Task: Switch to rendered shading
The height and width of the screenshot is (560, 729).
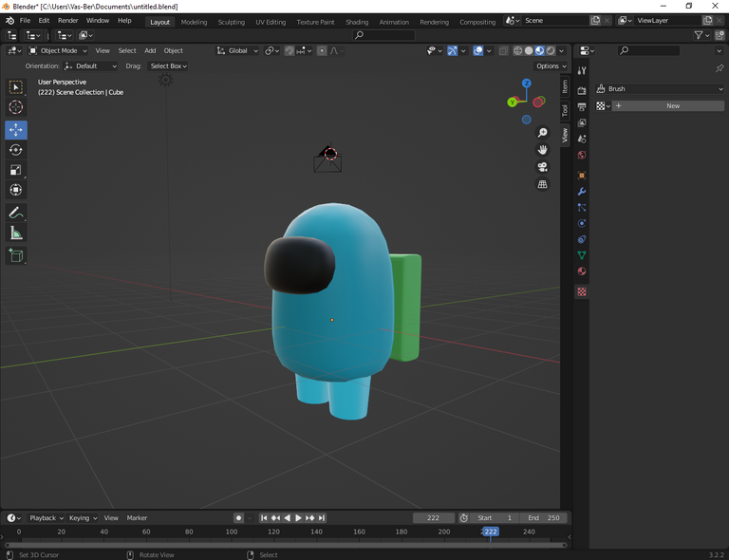Action: (551, 50)
